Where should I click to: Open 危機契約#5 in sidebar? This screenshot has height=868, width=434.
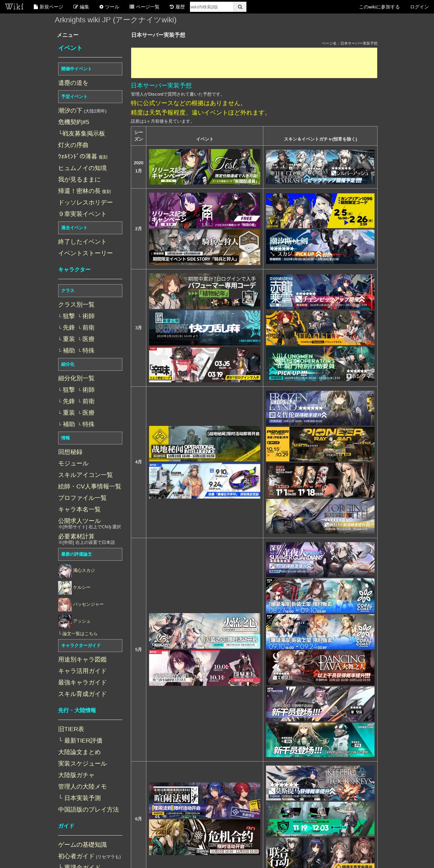pos(74,122)
